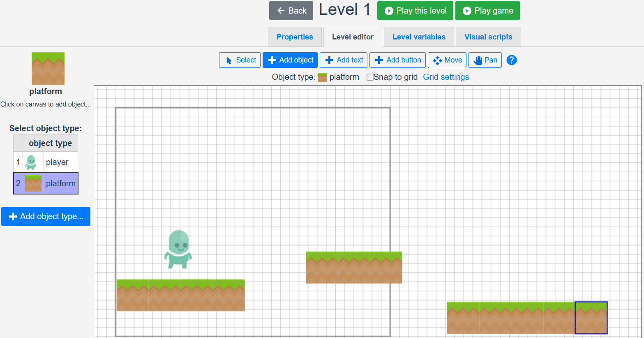
Task: Open the Visual scripts tab
Action: tap(488, 37)
